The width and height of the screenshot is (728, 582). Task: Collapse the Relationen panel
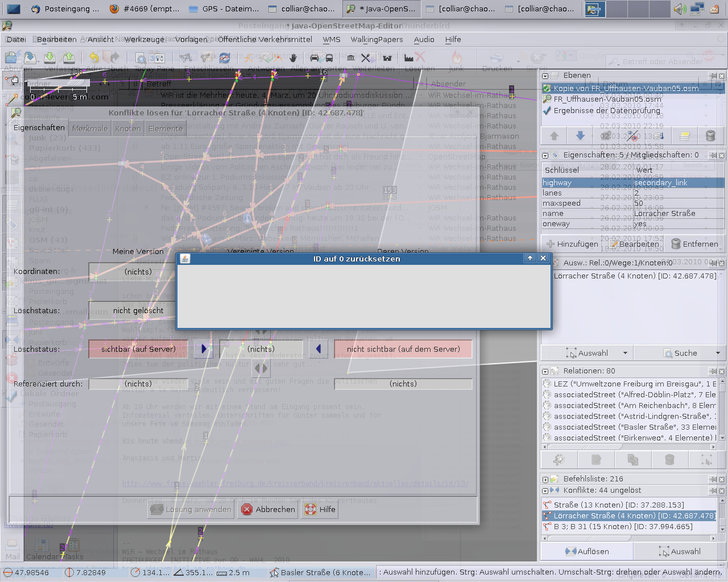tap(545, 371)
